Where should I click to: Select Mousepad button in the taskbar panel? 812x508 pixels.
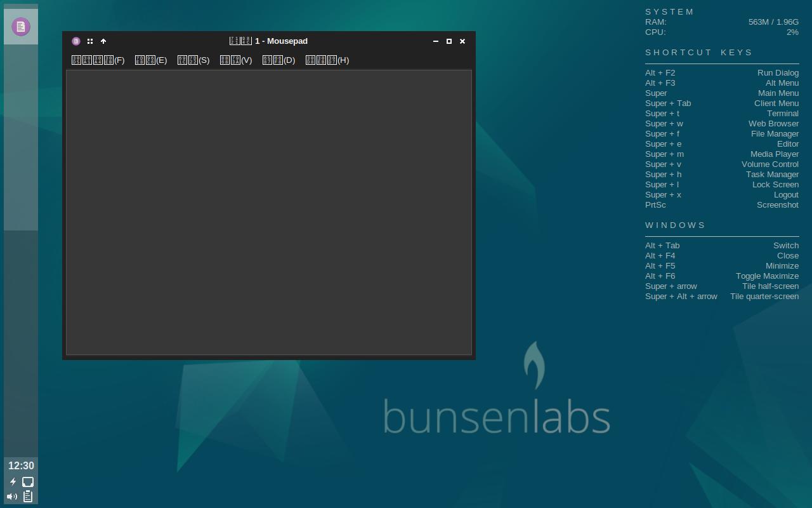[x=21, y=27]
